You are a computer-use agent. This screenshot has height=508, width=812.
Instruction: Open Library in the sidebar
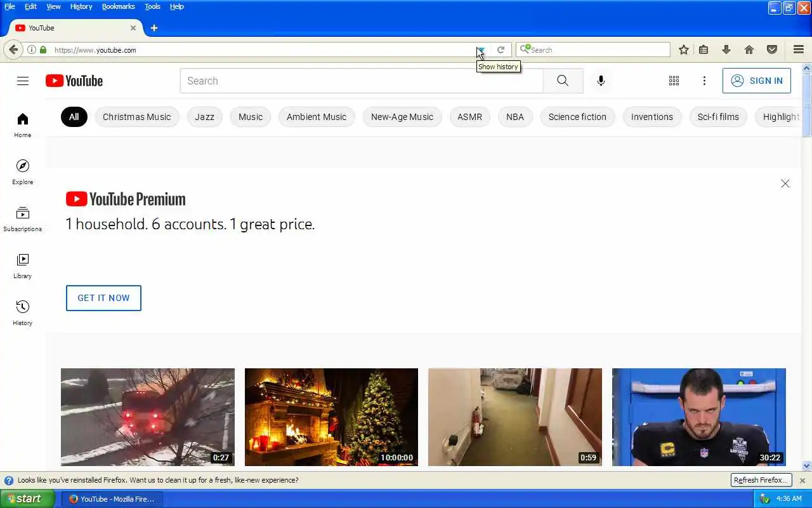click(23, 266)
